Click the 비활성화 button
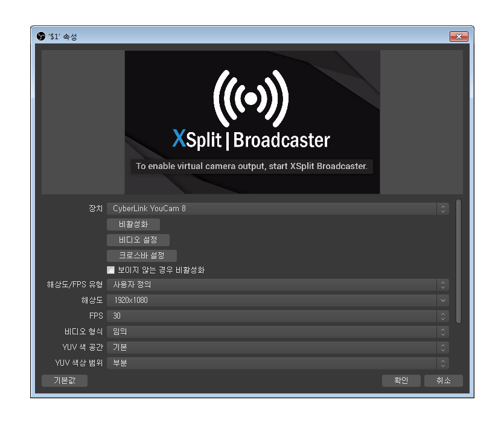Image resolution: width=504 pixels, height=423 pixels. coord(133,224)
